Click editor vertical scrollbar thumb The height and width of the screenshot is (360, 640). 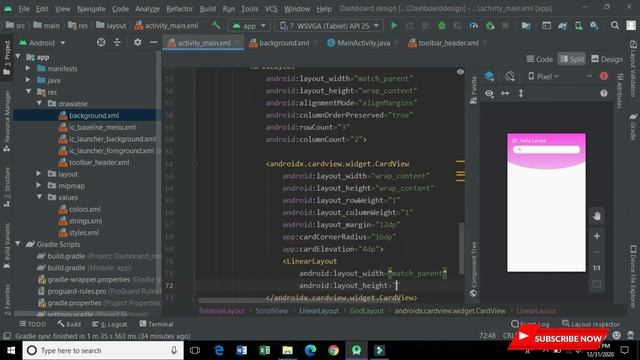point(462,249)
